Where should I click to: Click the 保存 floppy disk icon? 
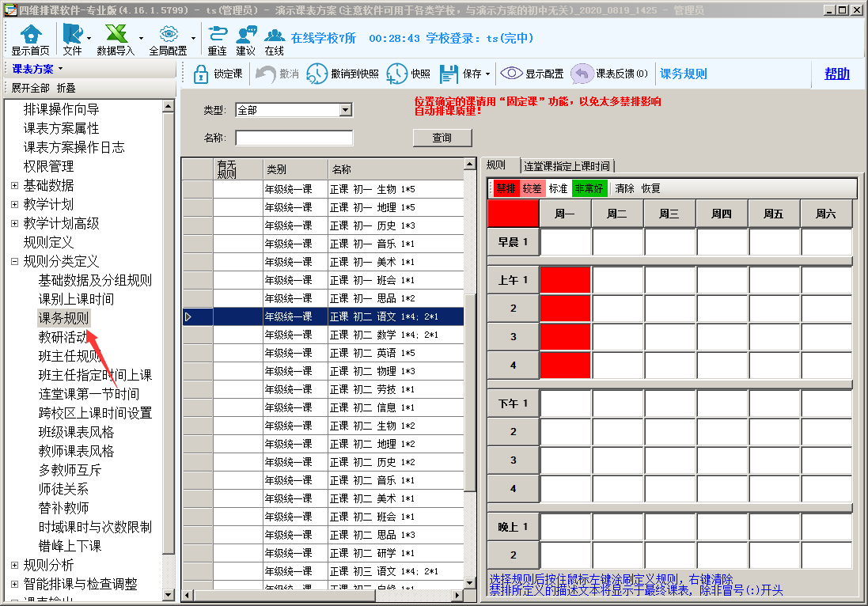click(449, 74)
